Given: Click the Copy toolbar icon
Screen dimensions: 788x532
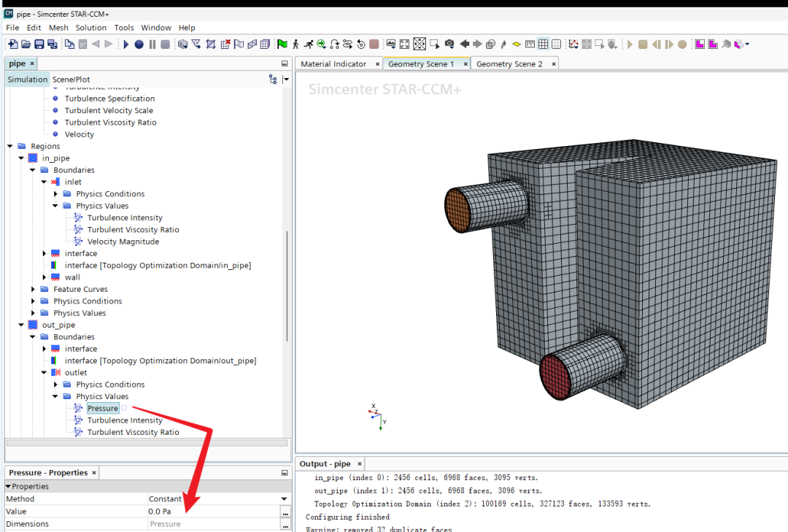Looking at the screenshot, I should pos(69,45).
